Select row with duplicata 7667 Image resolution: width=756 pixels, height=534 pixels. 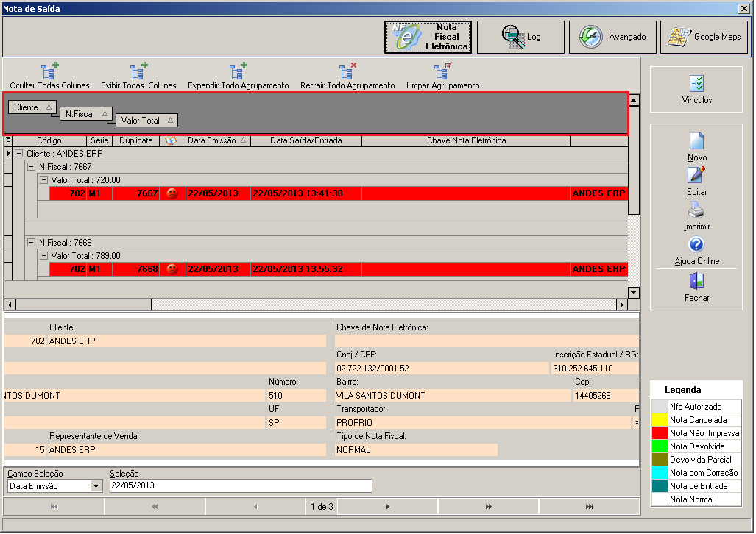pyautogui.click(x=339, y=193)
